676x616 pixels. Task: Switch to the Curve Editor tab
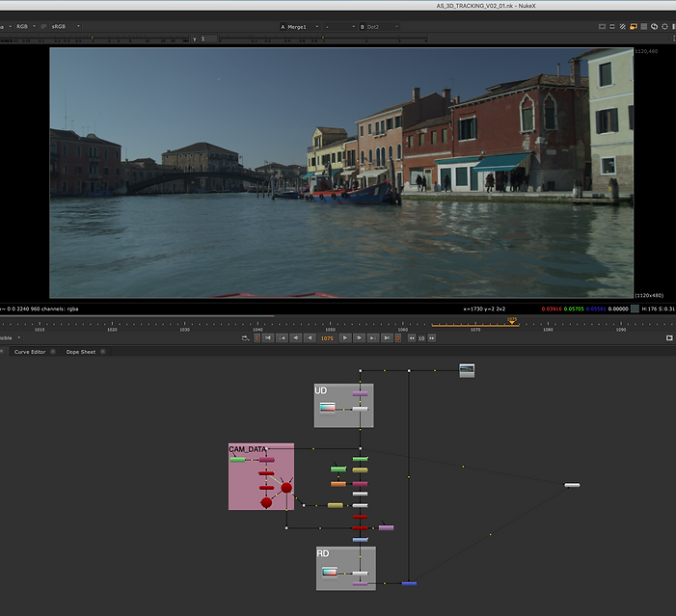30,352
